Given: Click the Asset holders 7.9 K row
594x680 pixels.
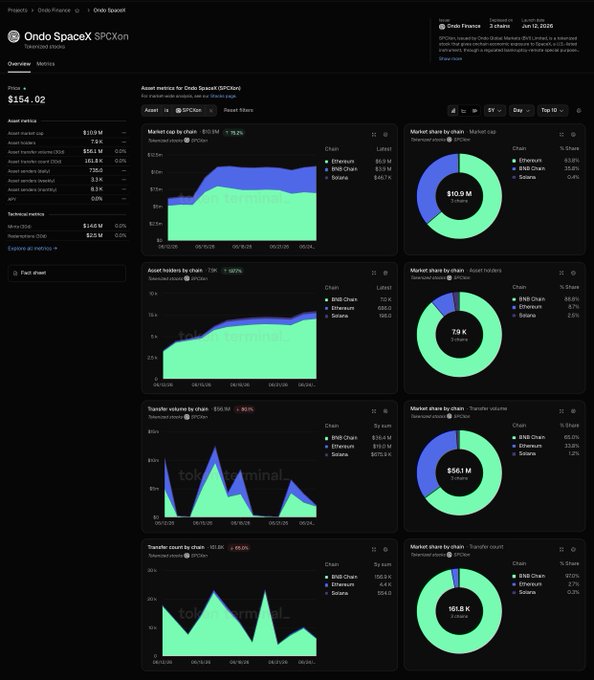Looking at the screenshot, I should pyautogui.click(x=67, y=142).
